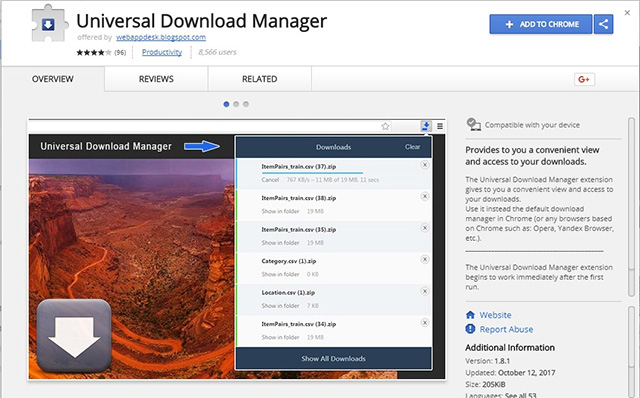The width and height of the screenshot is (640, 398).
Task: Click file name Location.csv (1).zip
Action: coord(288,292)
